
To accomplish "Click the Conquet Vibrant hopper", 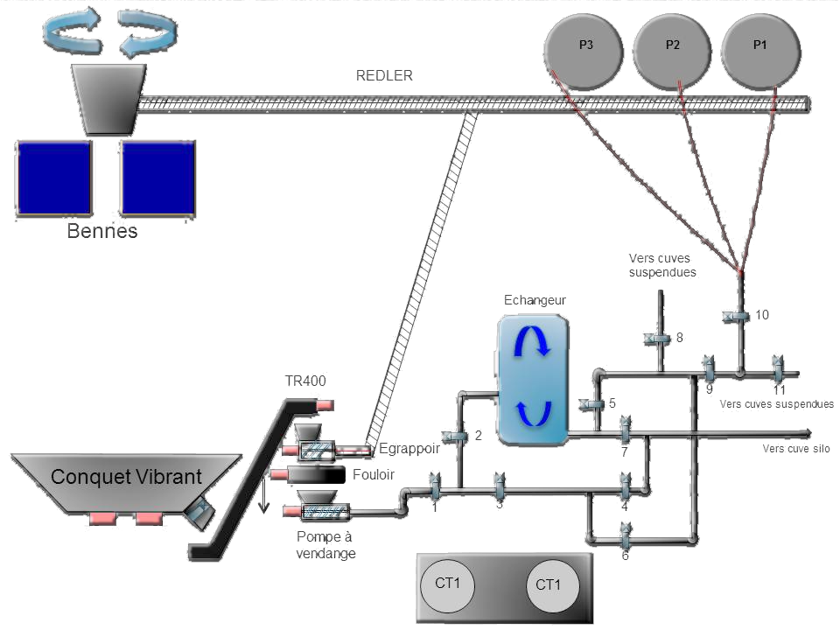I will (126, 484).
